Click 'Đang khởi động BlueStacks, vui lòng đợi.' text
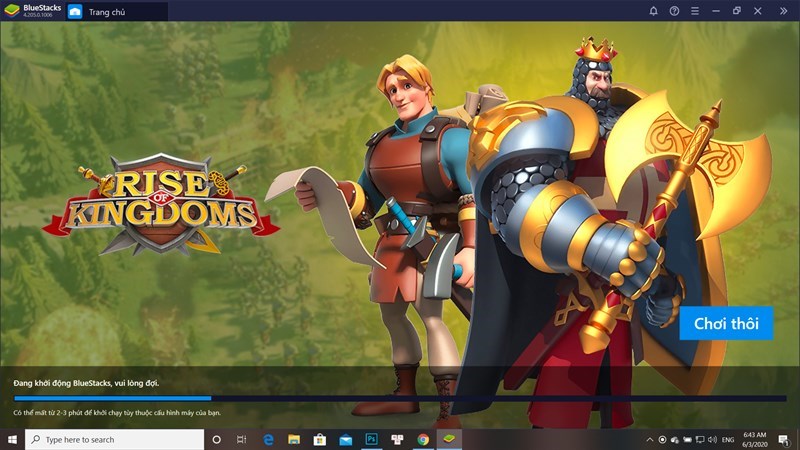Image resolution: width=800 pixels, height=450 pixels. [x=86, y=383]
